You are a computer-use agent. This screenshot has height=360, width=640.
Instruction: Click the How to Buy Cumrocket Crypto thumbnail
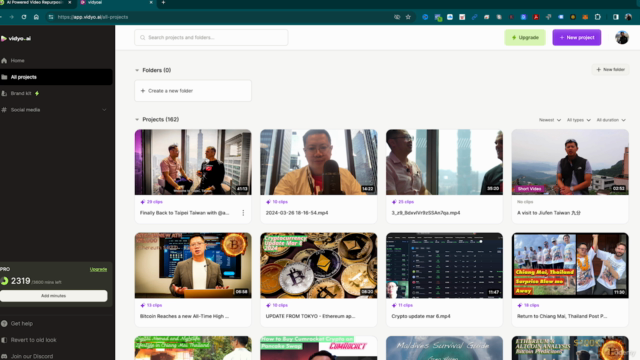(319, 348)
